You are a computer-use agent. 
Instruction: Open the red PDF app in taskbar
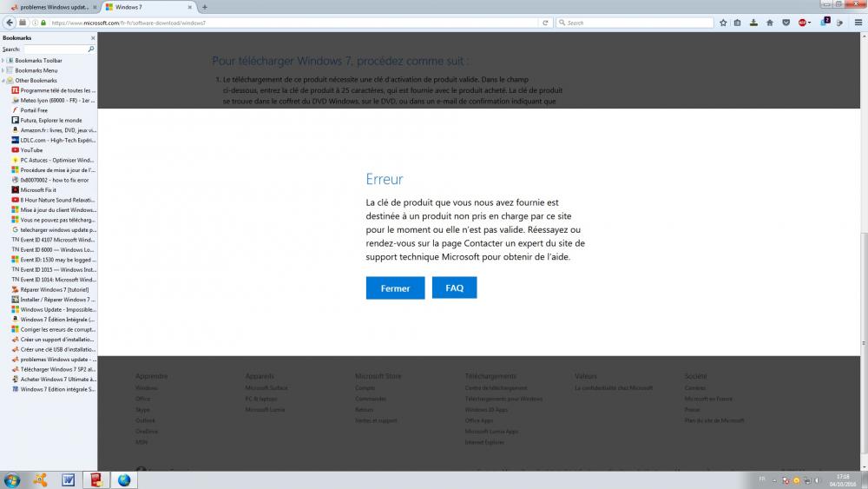[96, 480]
